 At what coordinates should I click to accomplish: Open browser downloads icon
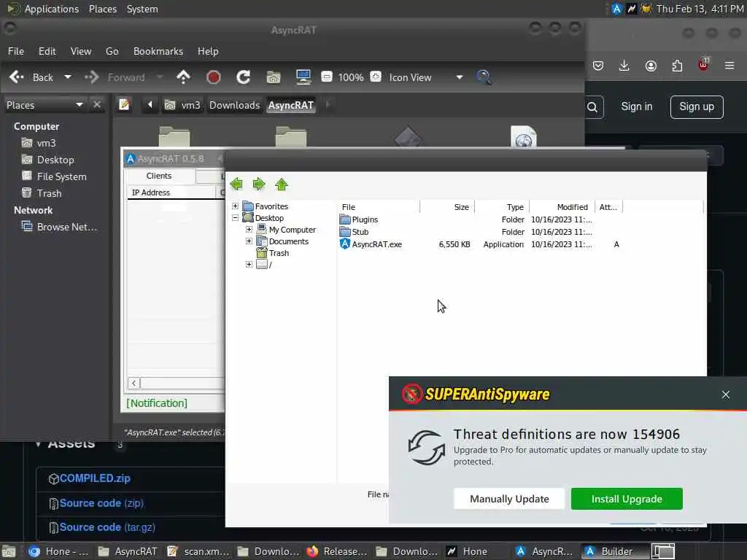[624, 65]
